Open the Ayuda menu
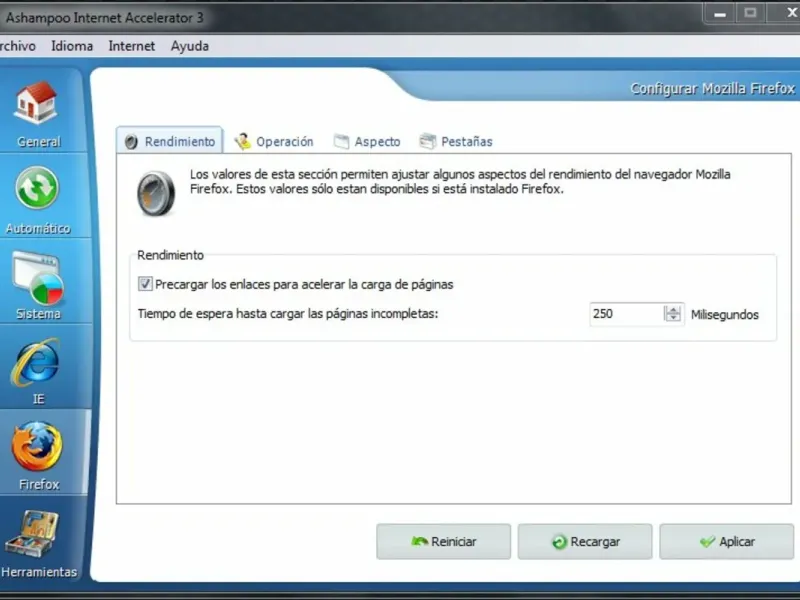 [x=190, y=46]
